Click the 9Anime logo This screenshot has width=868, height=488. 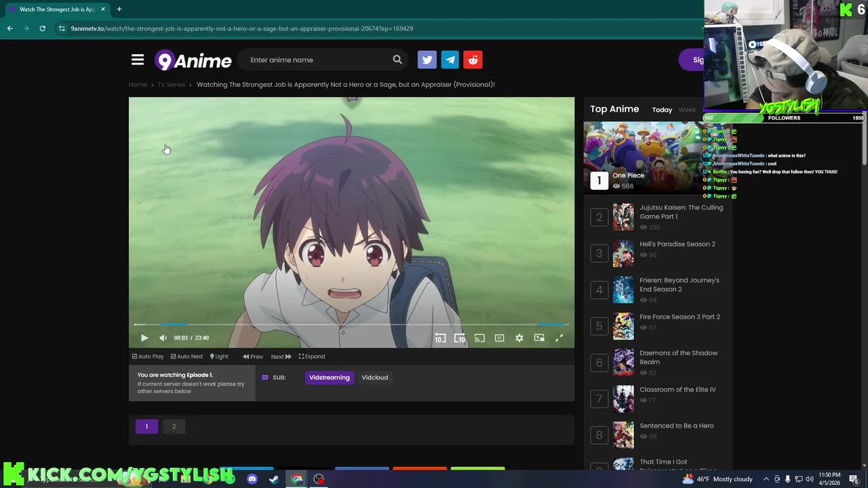193,60
